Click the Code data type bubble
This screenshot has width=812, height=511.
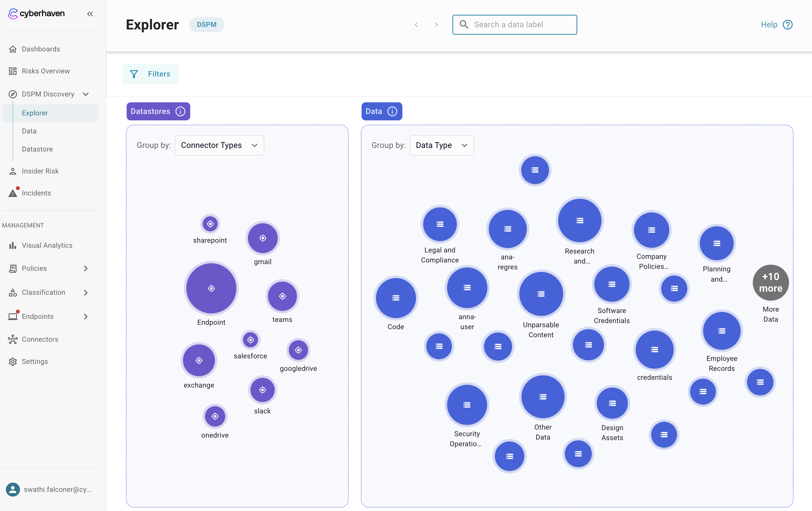point(395,298)
